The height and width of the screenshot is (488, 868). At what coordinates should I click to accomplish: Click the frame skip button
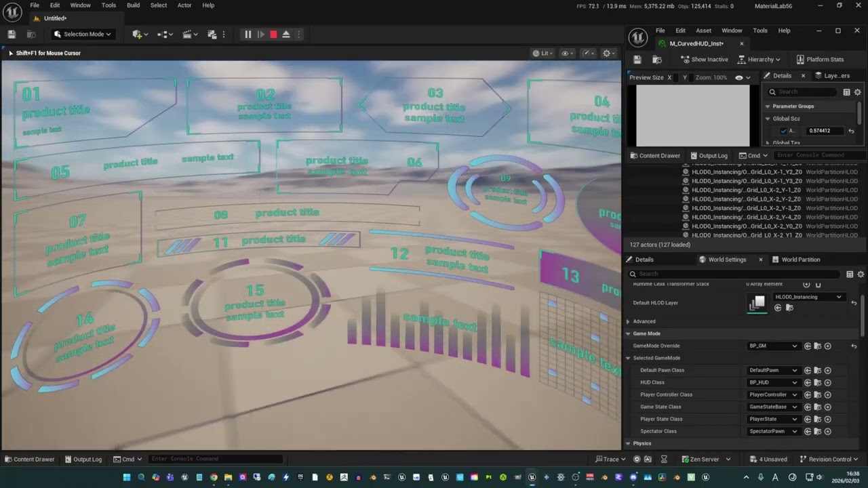[260, 34]
